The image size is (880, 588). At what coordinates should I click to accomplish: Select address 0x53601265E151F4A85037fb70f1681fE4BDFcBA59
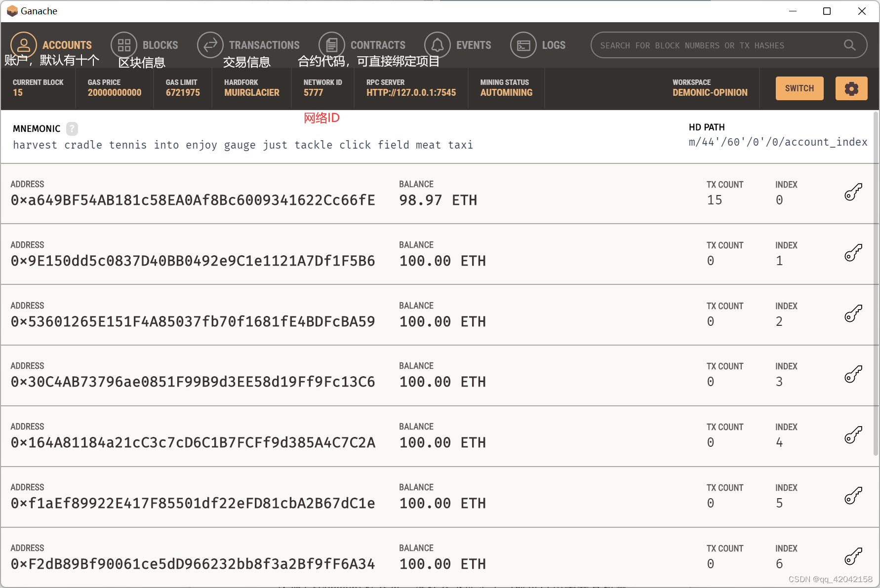coord(193,321)
